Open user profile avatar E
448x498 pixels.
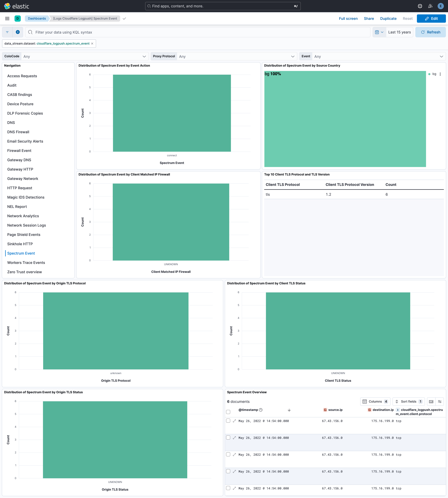[x=441, y=6]
